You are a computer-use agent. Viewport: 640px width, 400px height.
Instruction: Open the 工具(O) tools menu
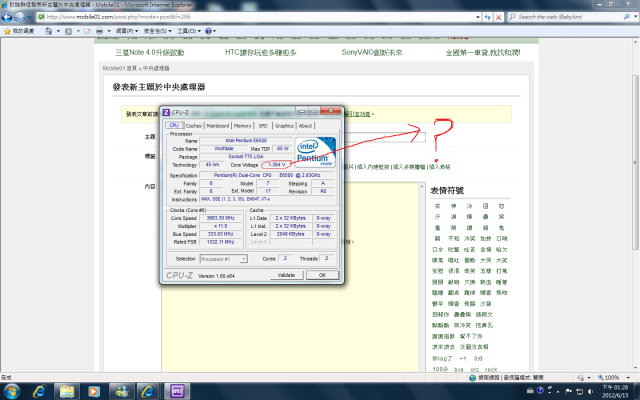(x=189, y=31)
